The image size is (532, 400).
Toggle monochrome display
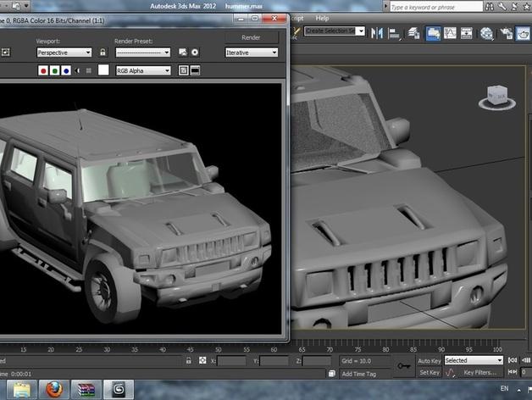[89, 70]
